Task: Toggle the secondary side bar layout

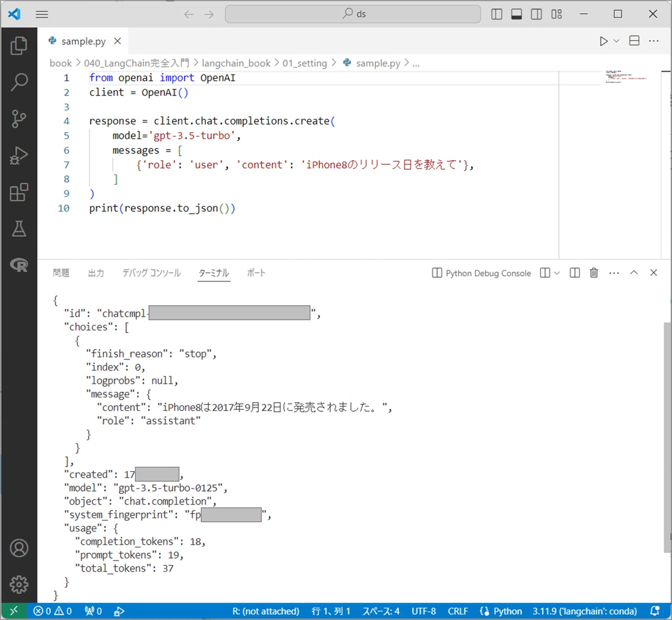Action: pos(536,14)
